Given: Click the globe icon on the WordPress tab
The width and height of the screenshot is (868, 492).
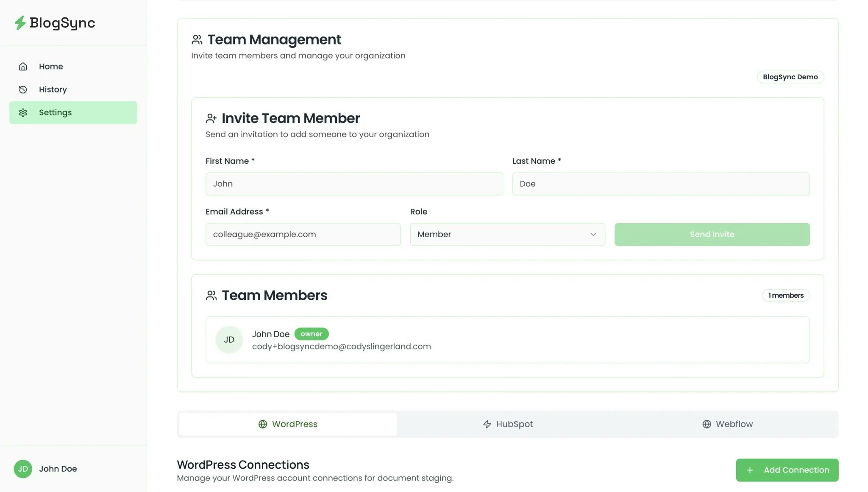Looking at the screenshot, I should coord(262,424).
